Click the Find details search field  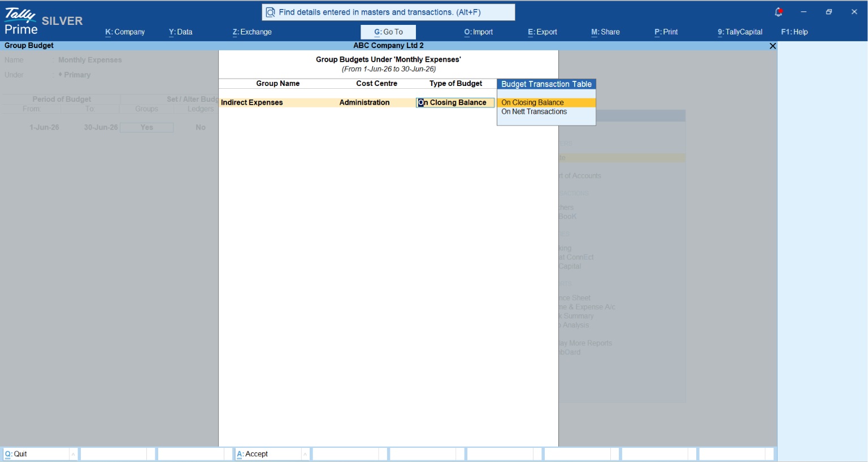[x=388, y=12]
